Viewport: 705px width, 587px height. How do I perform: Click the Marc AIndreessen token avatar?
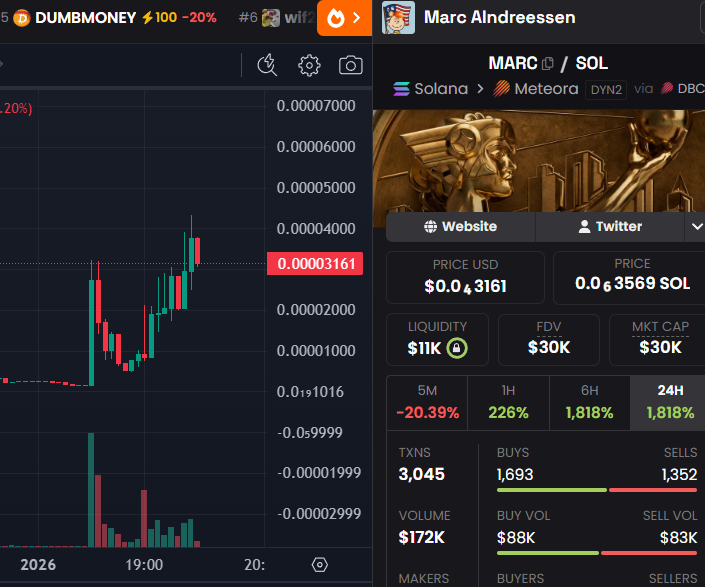[x=398, y=18]
